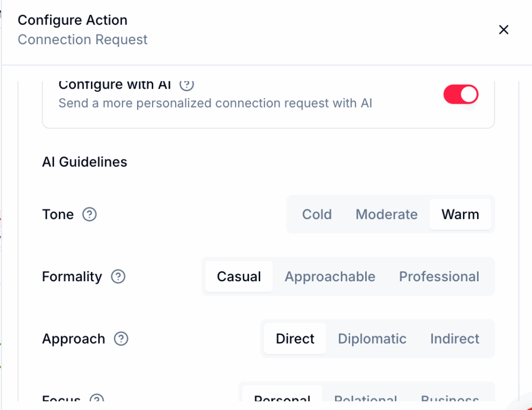532x410 pixels.
Task: Select the Cold tone option
Action: pyautogui.click(x=317, y=214)
